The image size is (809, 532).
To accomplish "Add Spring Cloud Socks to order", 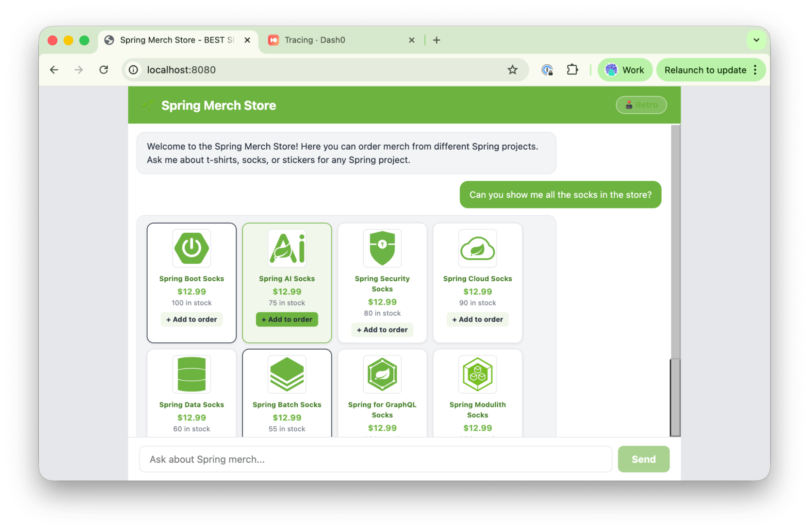I will 478,319.
